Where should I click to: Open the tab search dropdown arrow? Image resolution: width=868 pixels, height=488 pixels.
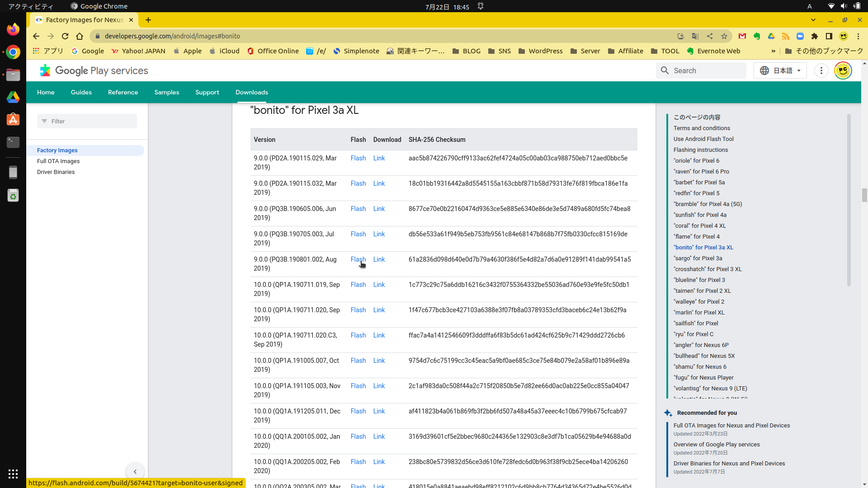click(x=813, y=20)
